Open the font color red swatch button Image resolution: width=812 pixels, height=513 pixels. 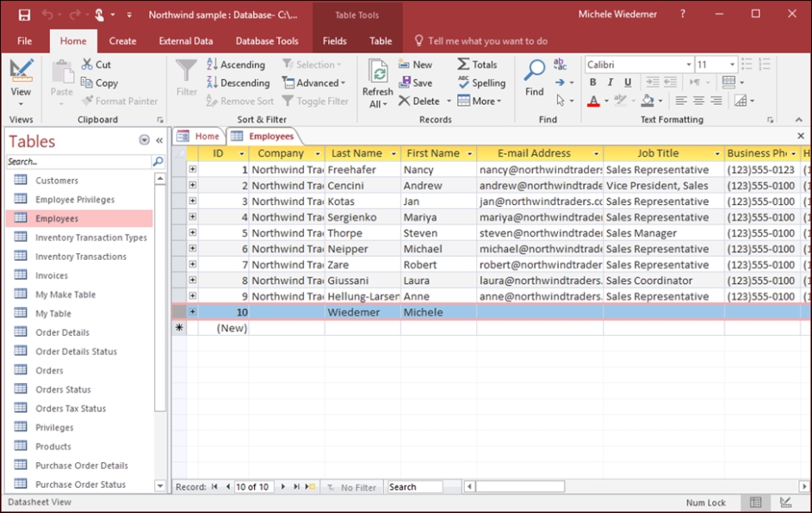coord(593,101)
